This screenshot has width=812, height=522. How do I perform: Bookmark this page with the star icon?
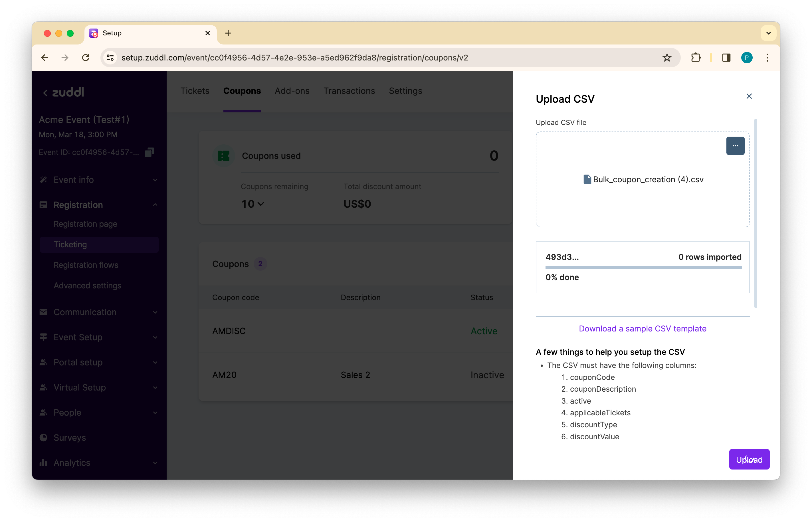(666, 58)
